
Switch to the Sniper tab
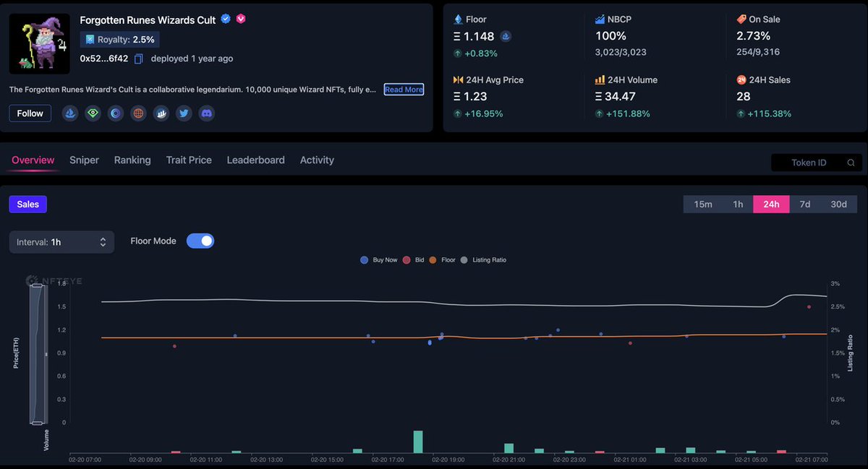coord(84,160)
